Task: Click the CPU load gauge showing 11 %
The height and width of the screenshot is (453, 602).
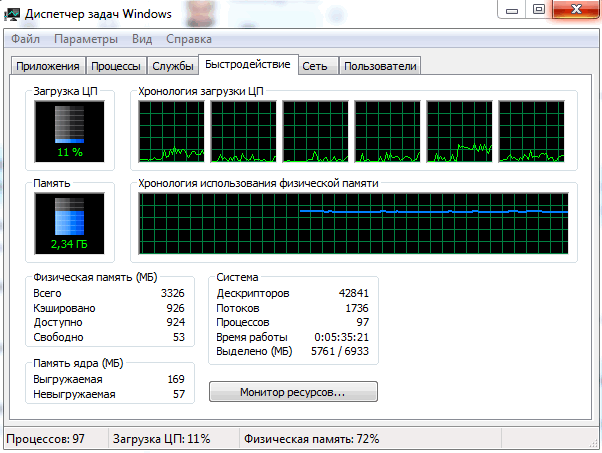Action: 69,131
